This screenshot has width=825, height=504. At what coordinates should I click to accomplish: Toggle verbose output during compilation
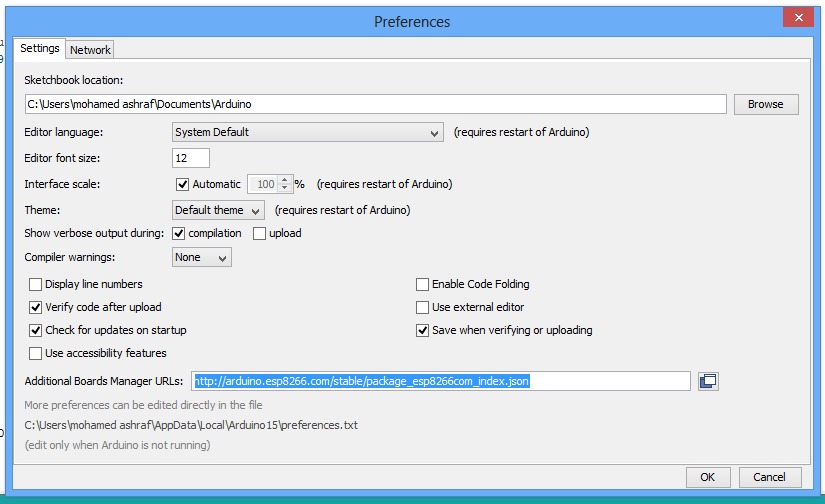[x=179, y=234]
